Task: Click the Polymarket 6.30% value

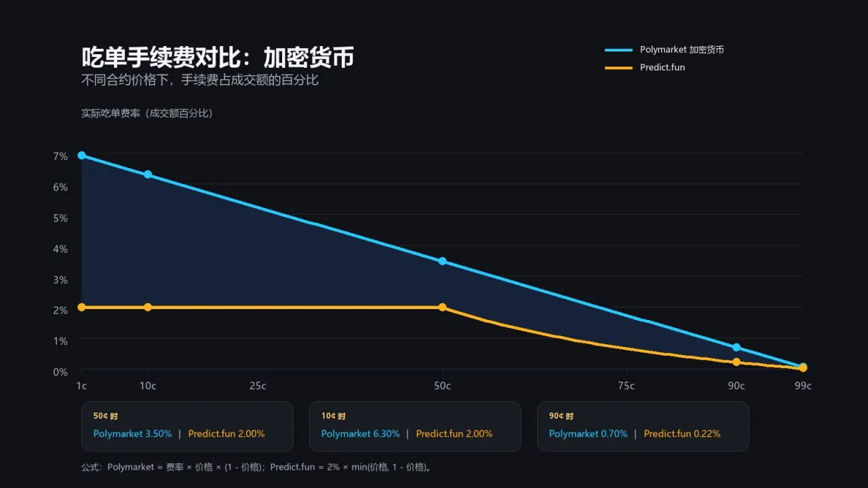Action: click(x=360, y=434)
